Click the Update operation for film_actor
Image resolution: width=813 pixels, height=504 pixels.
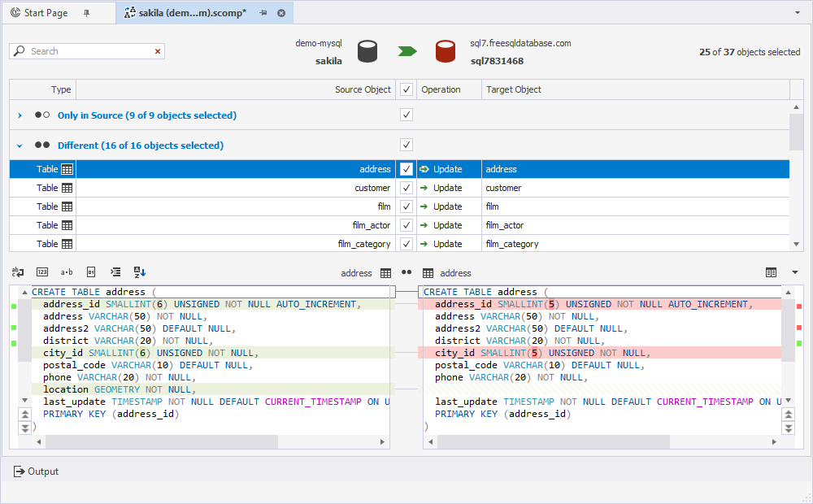coord(447,225)
